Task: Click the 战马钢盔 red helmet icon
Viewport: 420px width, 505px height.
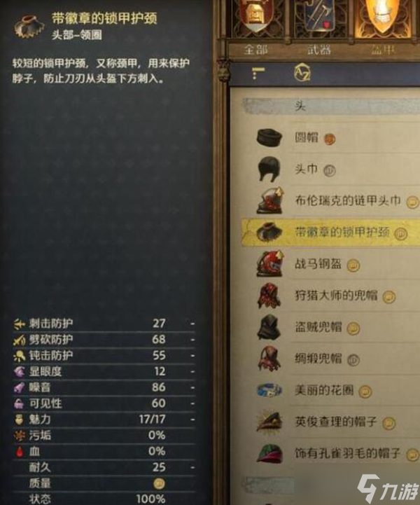Action: pos(269,264)
